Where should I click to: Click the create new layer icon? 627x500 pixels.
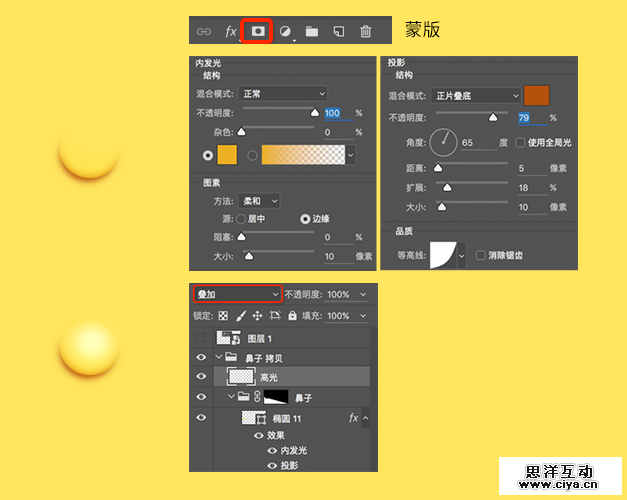click(339, 31)
